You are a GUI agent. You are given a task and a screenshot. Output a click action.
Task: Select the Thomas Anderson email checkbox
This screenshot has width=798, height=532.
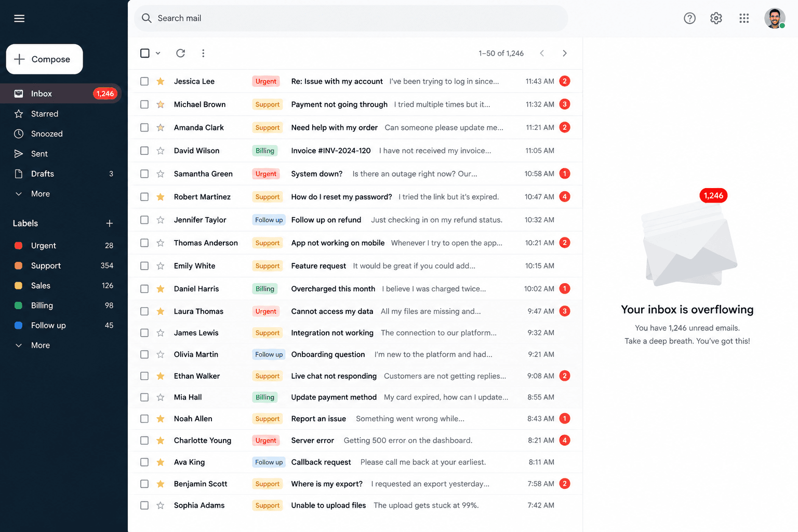(144, 243)
